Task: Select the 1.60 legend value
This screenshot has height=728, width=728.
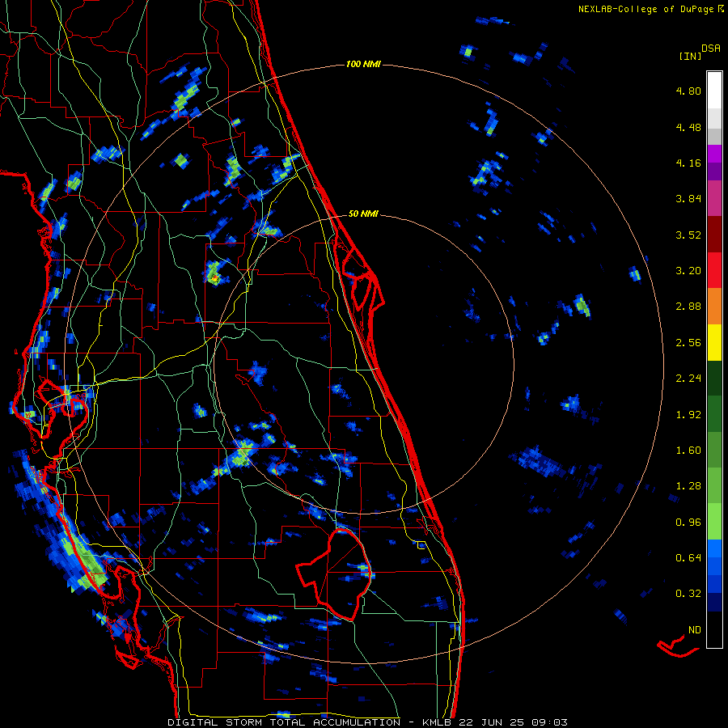Action: [688, 451]
